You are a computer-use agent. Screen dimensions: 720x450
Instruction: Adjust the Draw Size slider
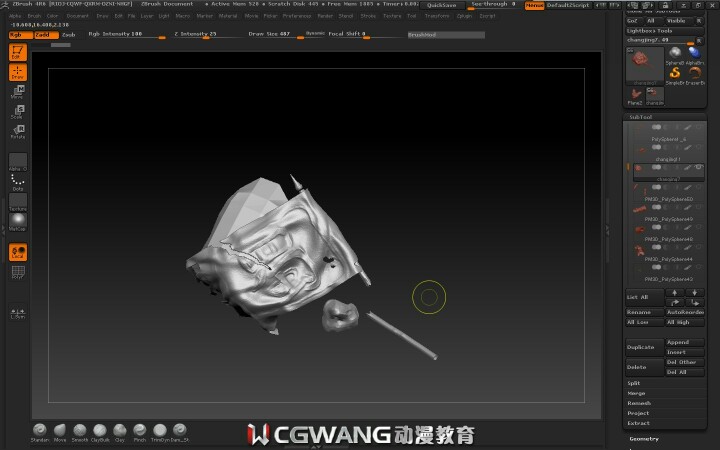276,34
